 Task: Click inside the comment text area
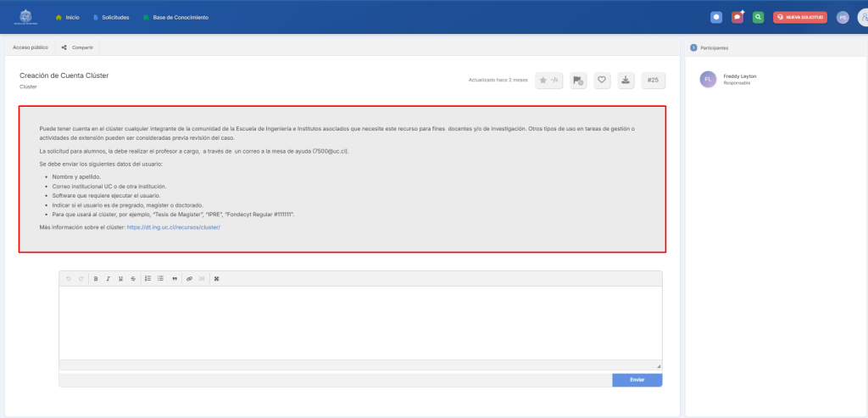coord(360,322)
